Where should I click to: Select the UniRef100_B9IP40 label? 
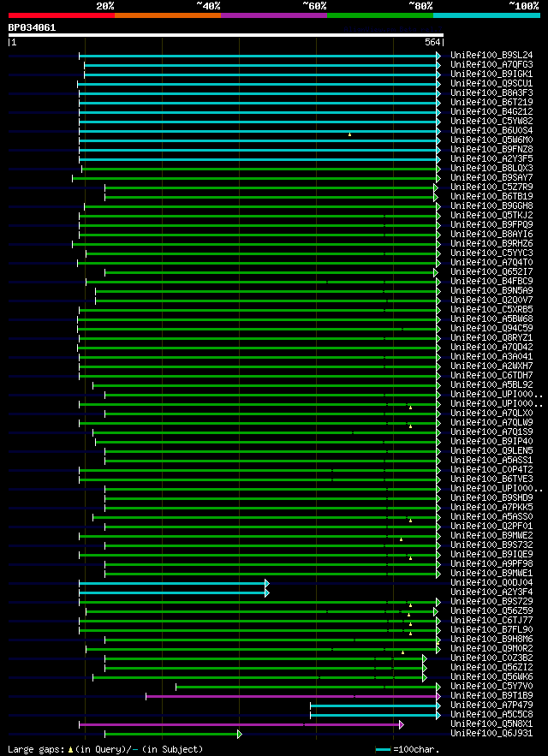[491, 441]
